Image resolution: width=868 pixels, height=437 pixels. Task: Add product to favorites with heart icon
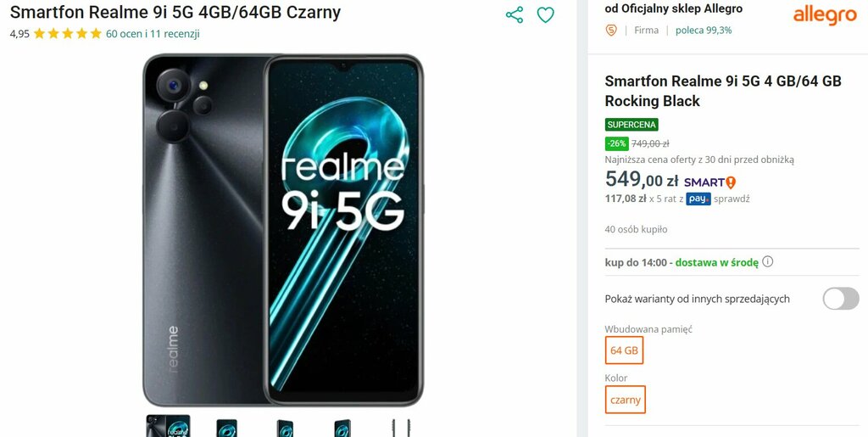coord(545,15)
